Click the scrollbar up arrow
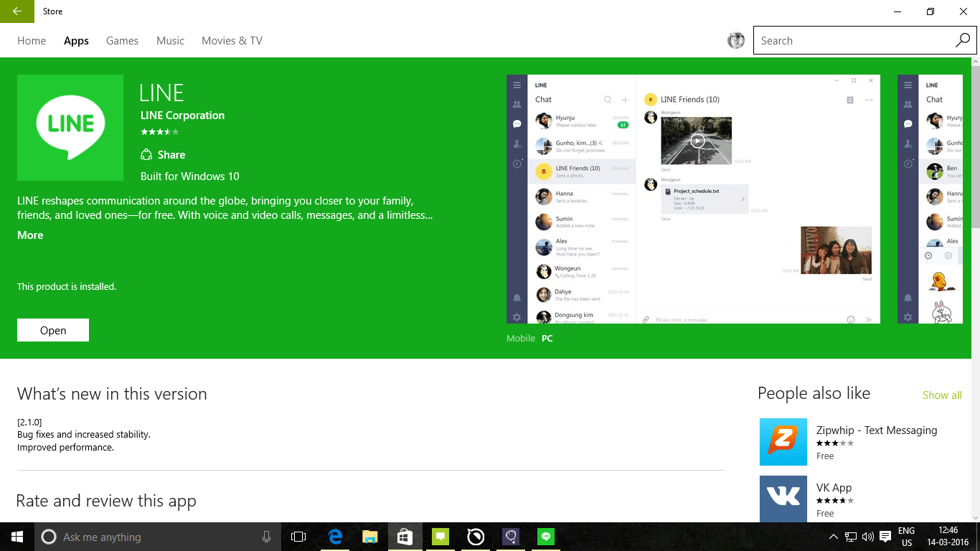 point(975,62)
